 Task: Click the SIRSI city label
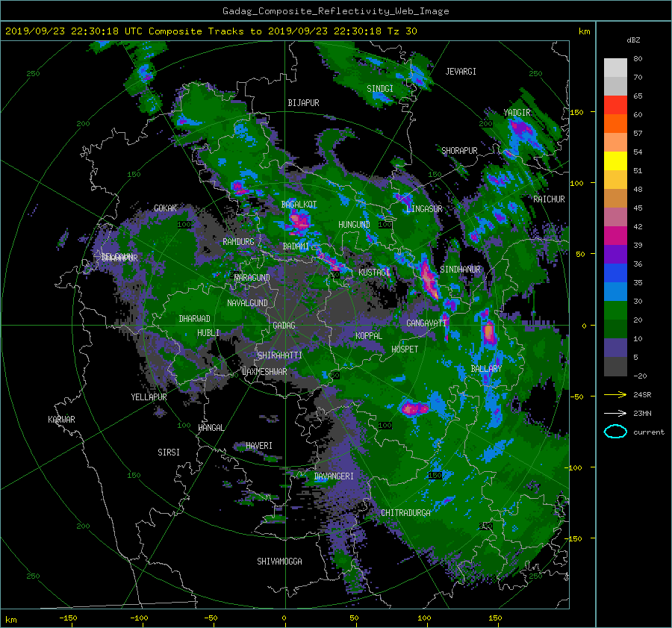(x=169, y=453)
